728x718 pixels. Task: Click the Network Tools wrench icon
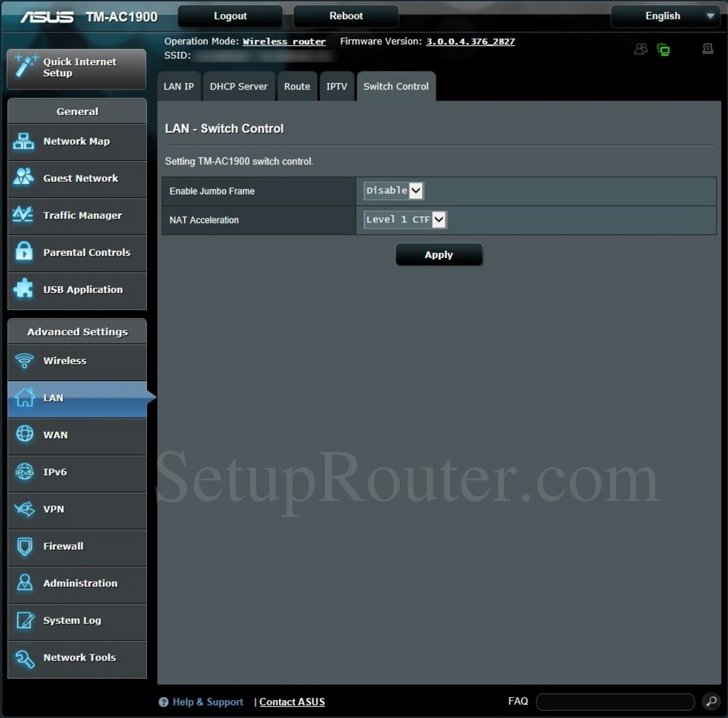coord(24,658)
